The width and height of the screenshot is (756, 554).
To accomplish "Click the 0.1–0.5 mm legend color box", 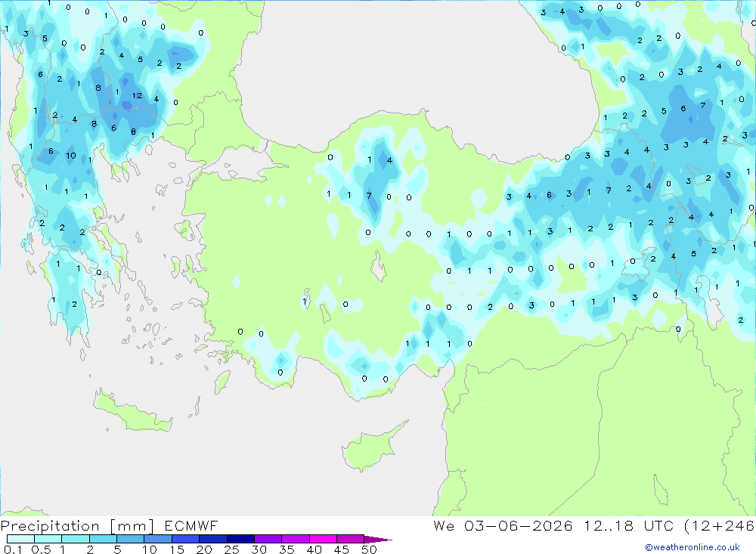I will click(20, 539).
